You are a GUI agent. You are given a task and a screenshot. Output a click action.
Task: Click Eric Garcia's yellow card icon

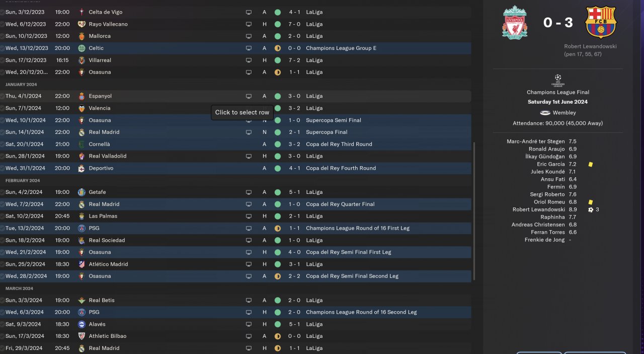(591, 164)
